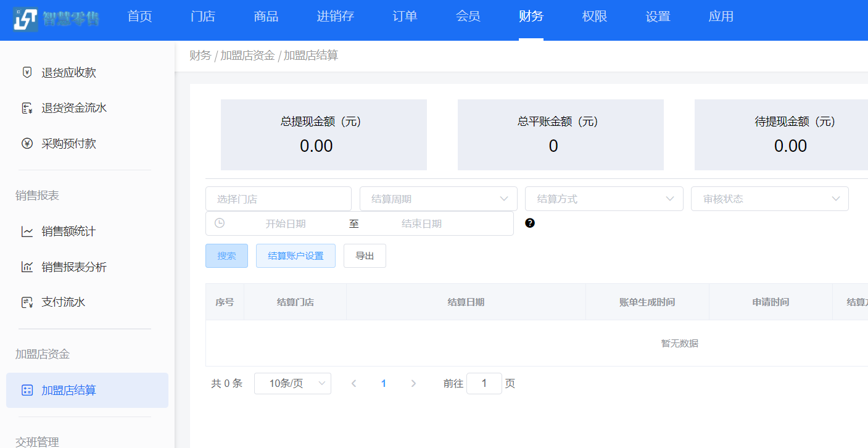Click the 选择门店 input field
Image resolution: width=868 pixels, height=448 pixels.
point(278,199)
